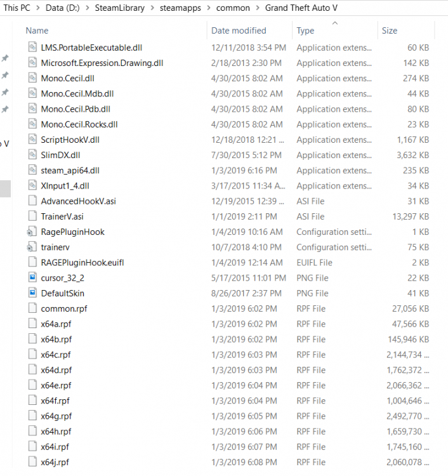This screenshot has height=476, width=448.
Task: Click the x64c.rpf file icon
Action: pos(32,354)
